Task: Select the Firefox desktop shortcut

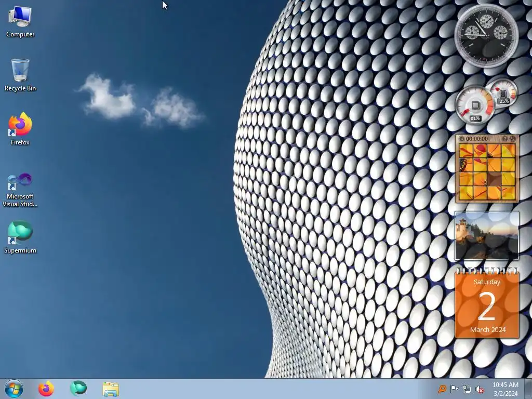Action: [x=20, y=129]
